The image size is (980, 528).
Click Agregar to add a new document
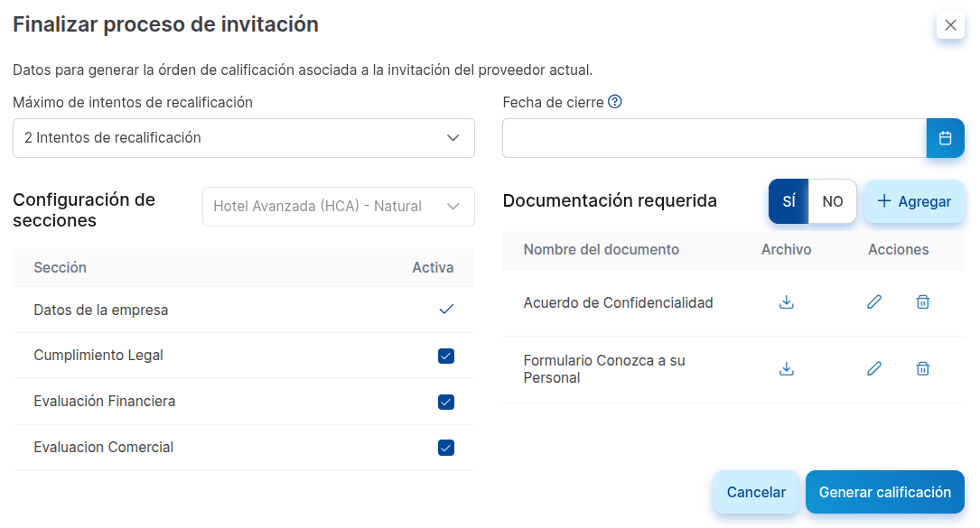914,200
